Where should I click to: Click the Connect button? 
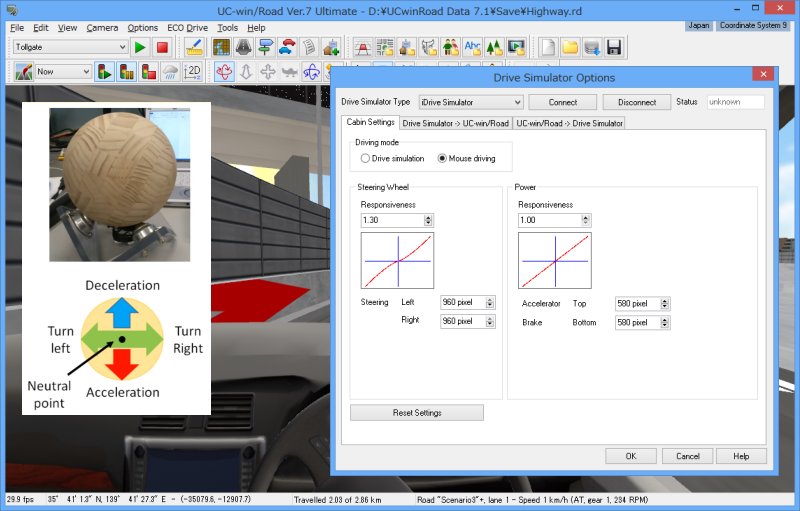click(x=563, y=102)
